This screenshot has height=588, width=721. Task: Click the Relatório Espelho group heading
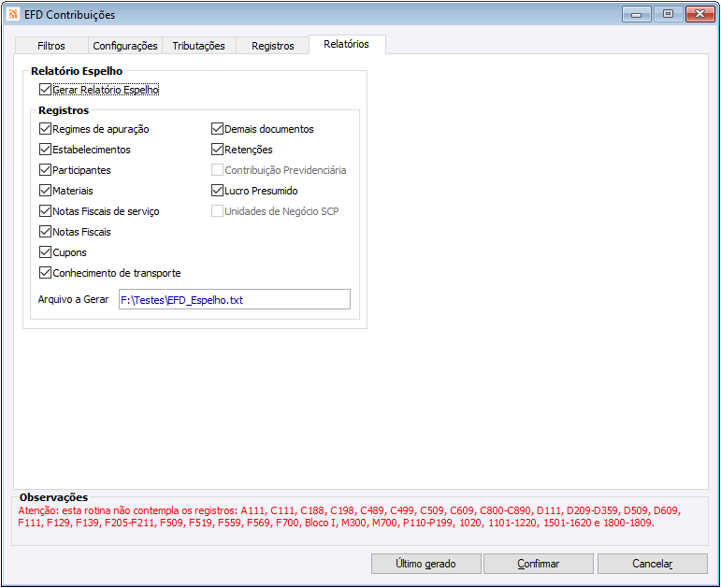coord(77,71)
